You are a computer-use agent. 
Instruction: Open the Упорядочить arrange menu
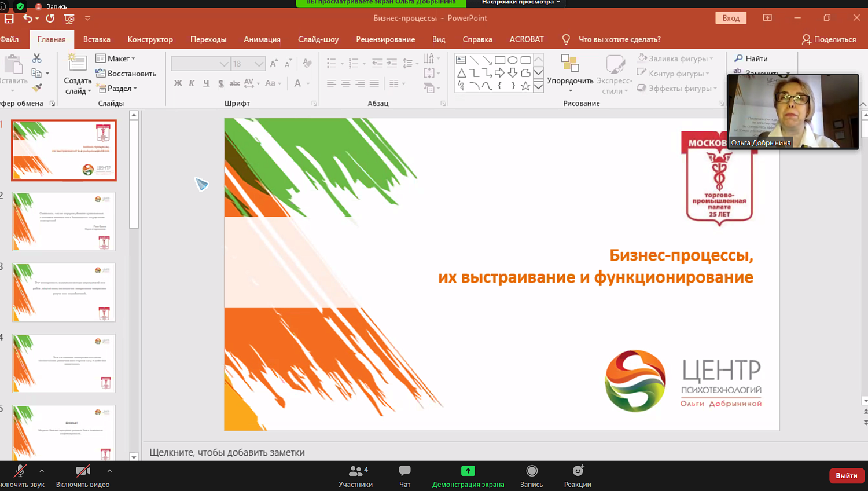point(570,74)
